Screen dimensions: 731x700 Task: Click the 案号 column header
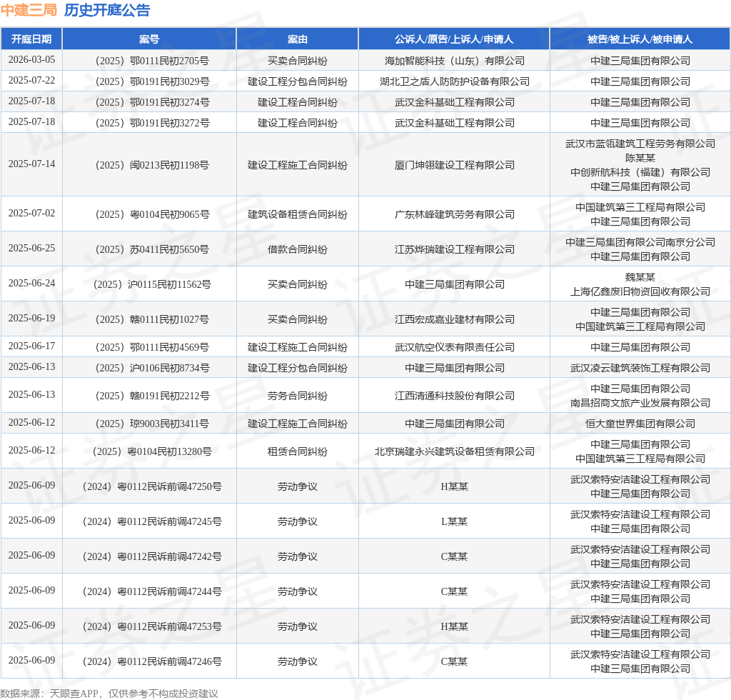(x=149, y=39)
